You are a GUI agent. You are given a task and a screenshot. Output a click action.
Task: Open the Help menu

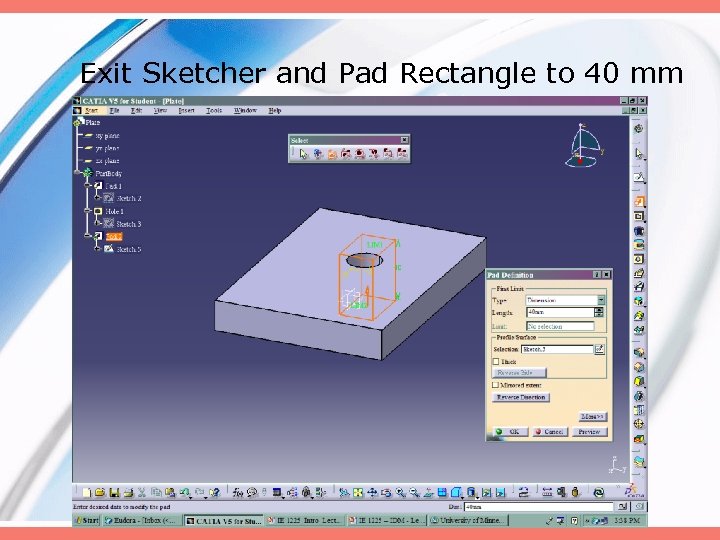pos(275,111)
